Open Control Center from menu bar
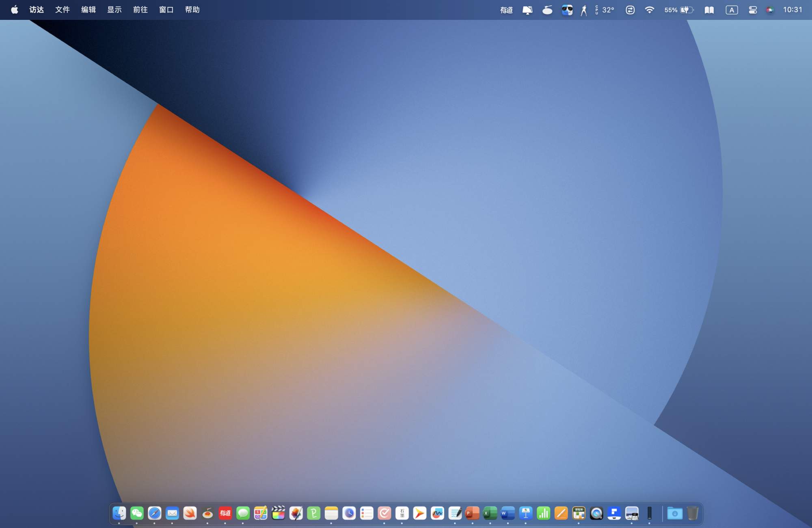The width and height of the screenshot is (812, 528). (x=753, y=10)
